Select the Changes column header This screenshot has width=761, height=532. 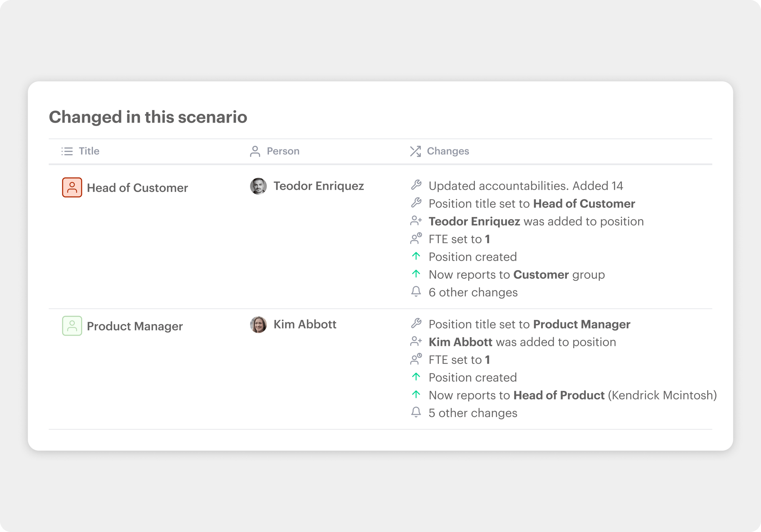[448, 151]
